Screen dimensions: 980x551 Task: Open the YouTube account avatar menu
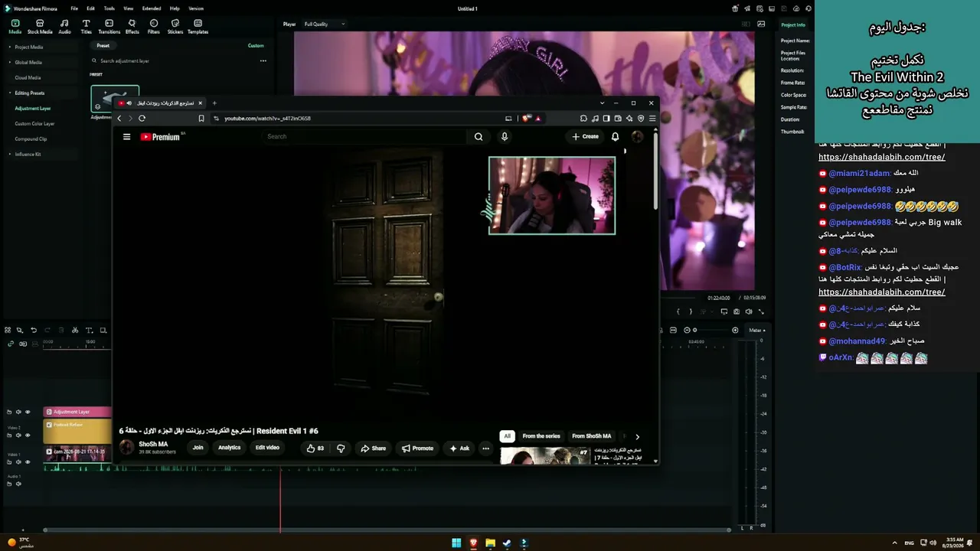pyautogui.click(x=637, y=137)
